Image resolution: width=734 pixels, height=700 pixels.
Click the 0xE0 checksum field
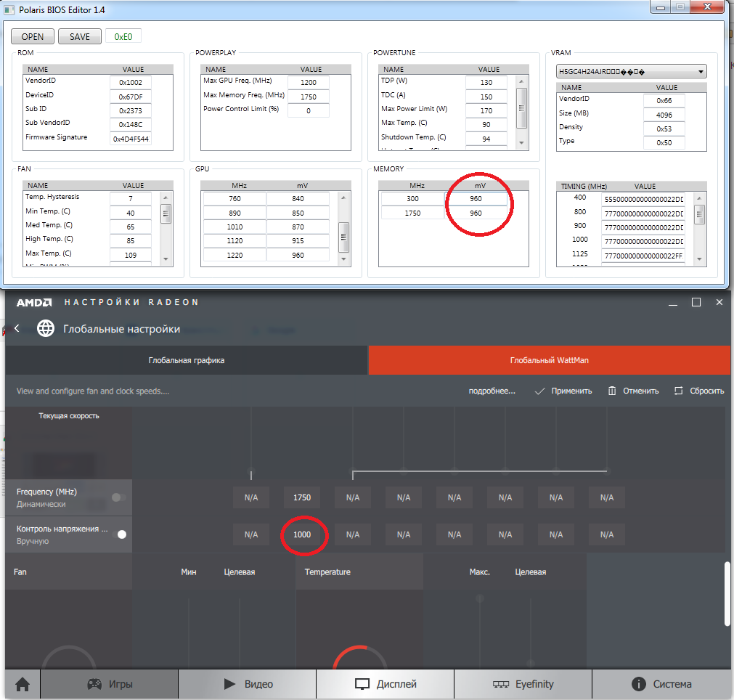click(123, 36)
